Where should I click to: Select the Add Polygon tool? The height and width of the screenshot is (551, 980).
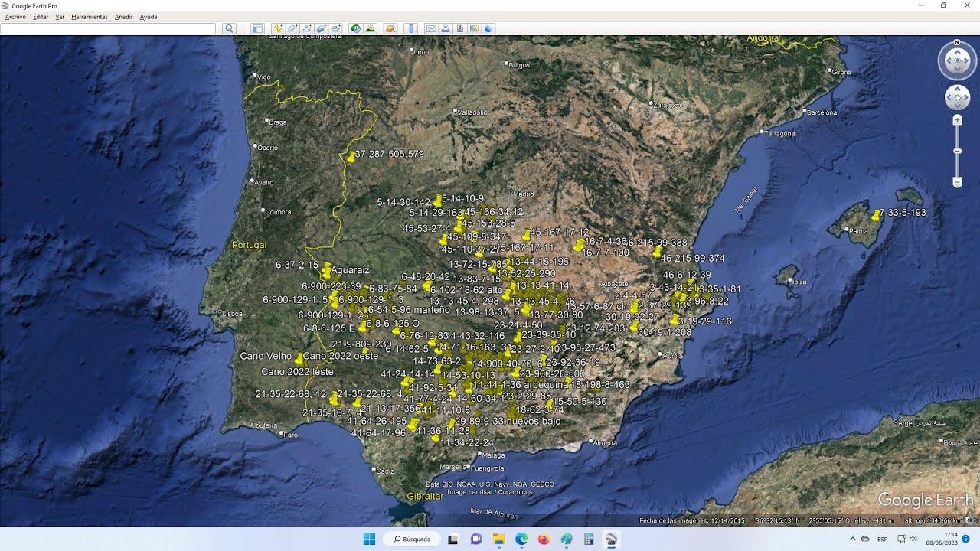(x=292, y=28)
